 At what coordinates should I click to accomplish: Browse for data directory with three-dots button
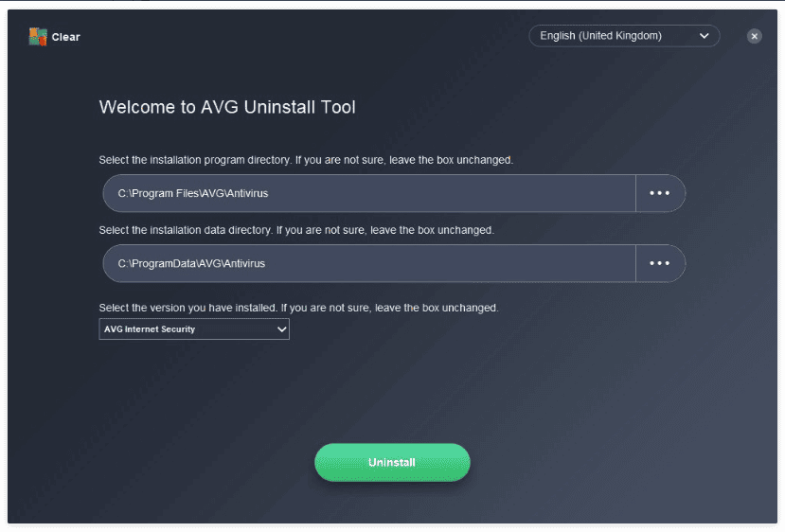pyautogui.click(x=660, y=263)
